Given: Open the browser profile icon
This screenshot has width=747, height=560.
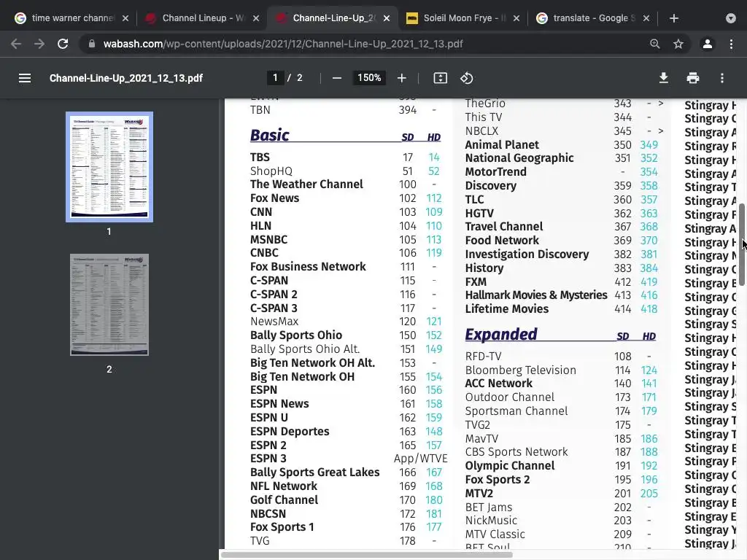Looking at the screenshot, I should point(708,44).
